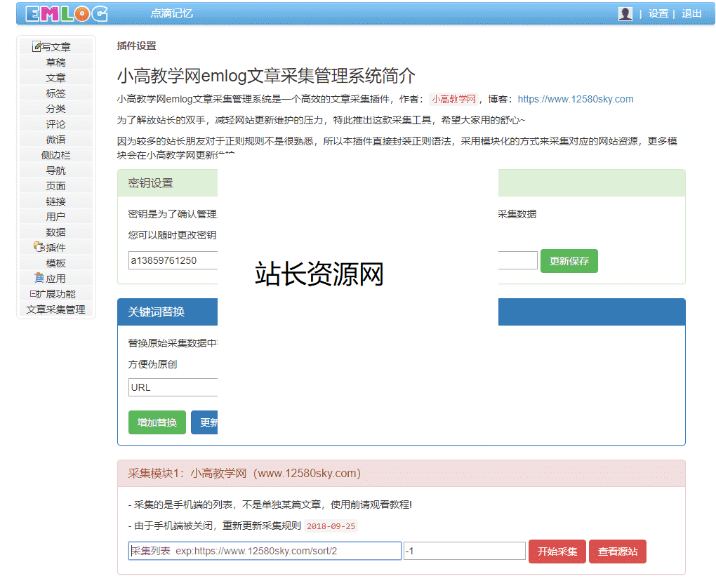This screenshot has height=588, width=716.
Task: Open the 点滴记忆 site link
Action: [x=171, y=13]
